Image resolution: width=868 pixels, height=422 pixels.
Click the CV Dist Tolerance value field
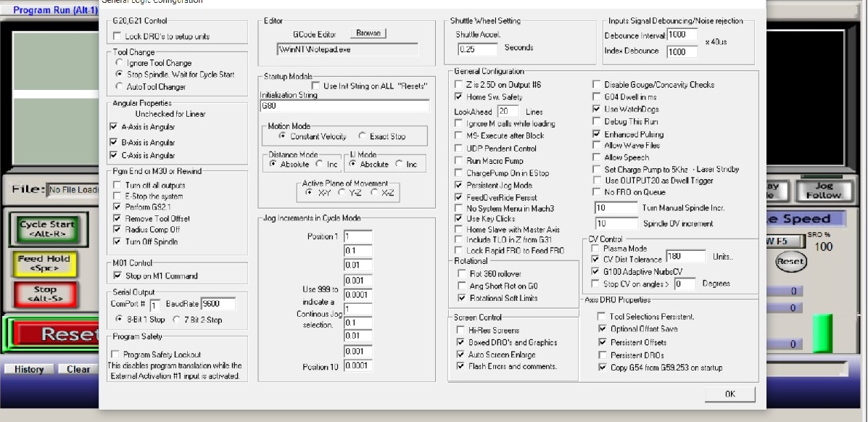[x=686, y=257]
